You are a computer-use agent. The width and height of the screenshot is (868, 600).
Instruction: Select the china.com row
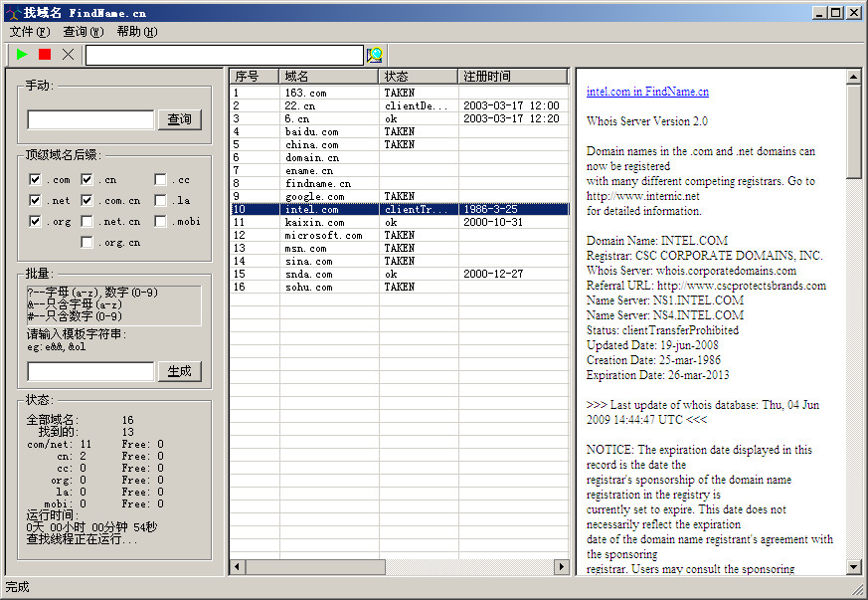[399, 144]
